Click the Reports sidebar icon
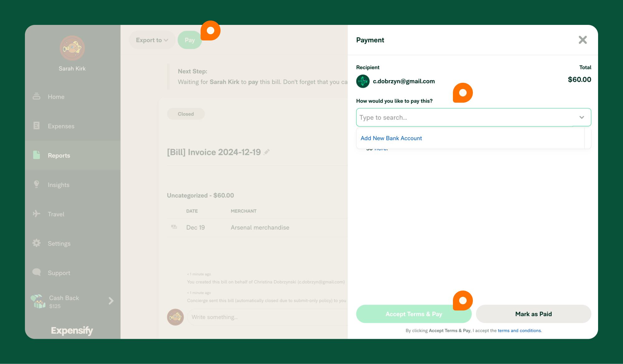The image size is (623, 364). pyautogui.click(x=37, y=155)
